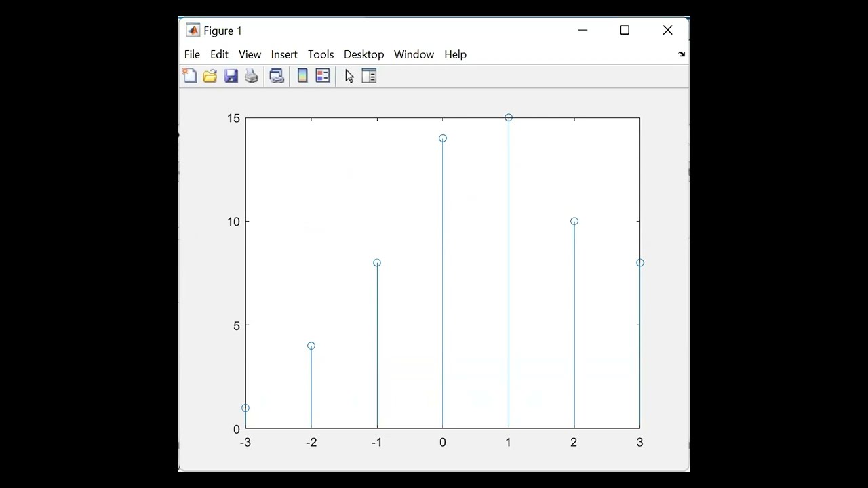Close the Figure 1 window
This screenshot has height=488, width=868.
coord(667,30)
